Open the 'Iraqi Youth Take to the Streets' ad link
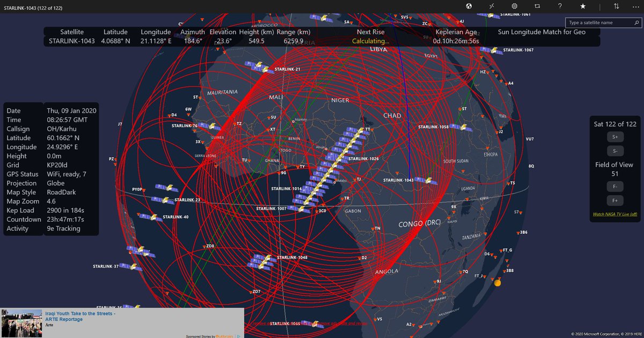 (80, 316)
